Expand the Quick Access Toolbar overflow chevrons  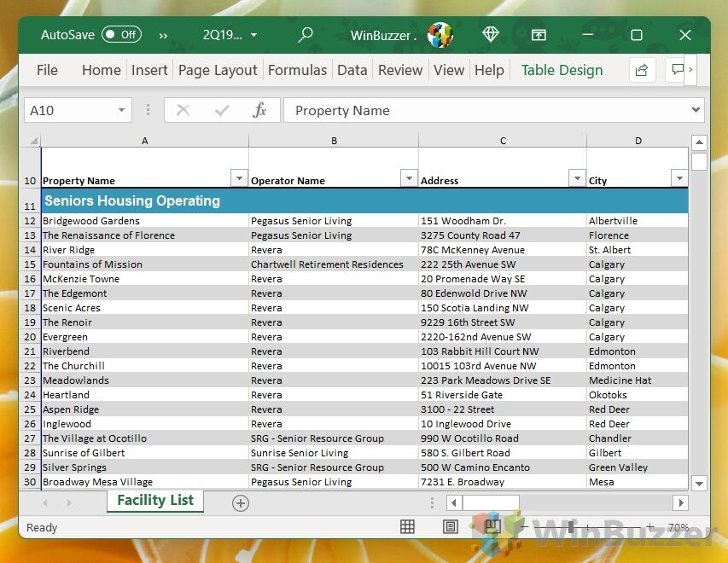[163, 36]
